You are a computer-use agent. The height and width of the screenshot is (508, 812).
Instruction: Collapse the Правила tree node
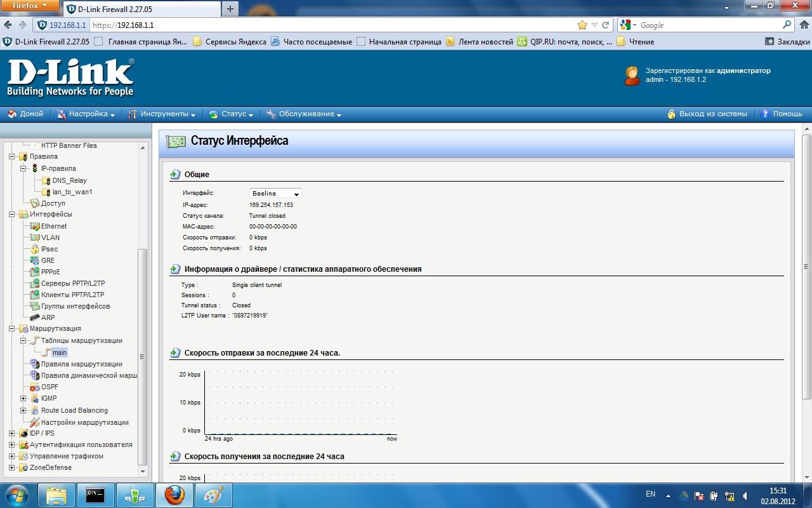pyautogui.click(x=11, y=157)
